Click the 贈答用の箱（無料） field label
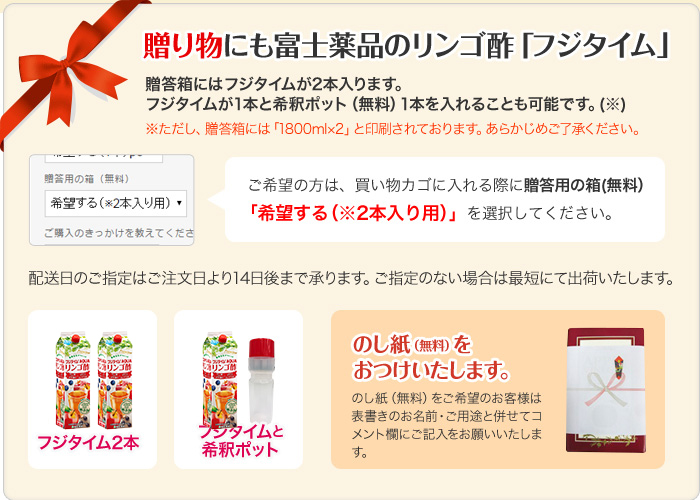This screenshot has width=700, height=500. [87, 179]
